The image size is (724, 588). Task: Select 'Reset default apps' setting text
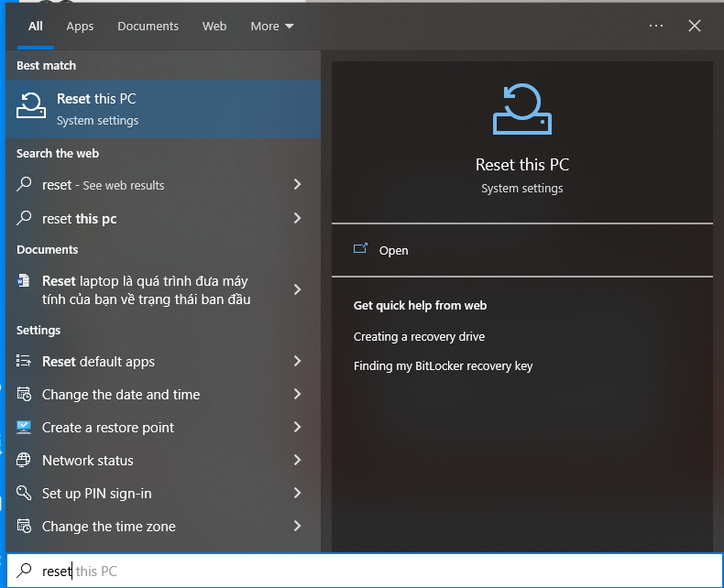click(x=98, y=362)
